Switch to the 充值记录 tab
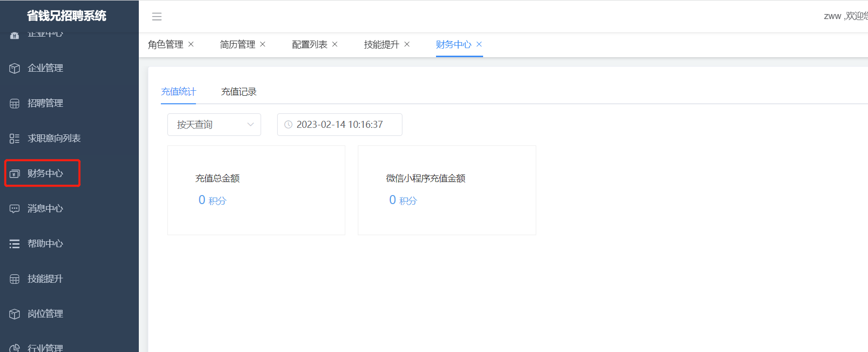The image size is (868, 352). pos(239,92)
